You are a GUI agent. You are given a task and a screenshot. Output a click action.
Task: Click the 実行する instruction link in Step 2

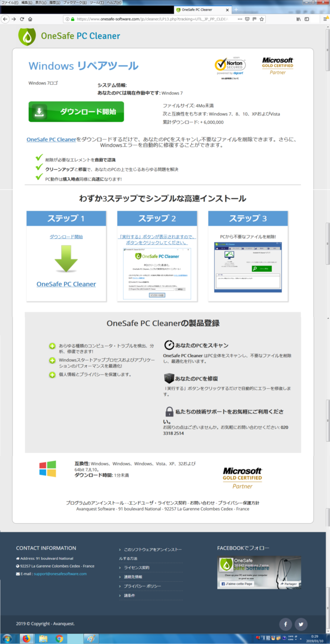pyautogui.click(x=157, y=239)
